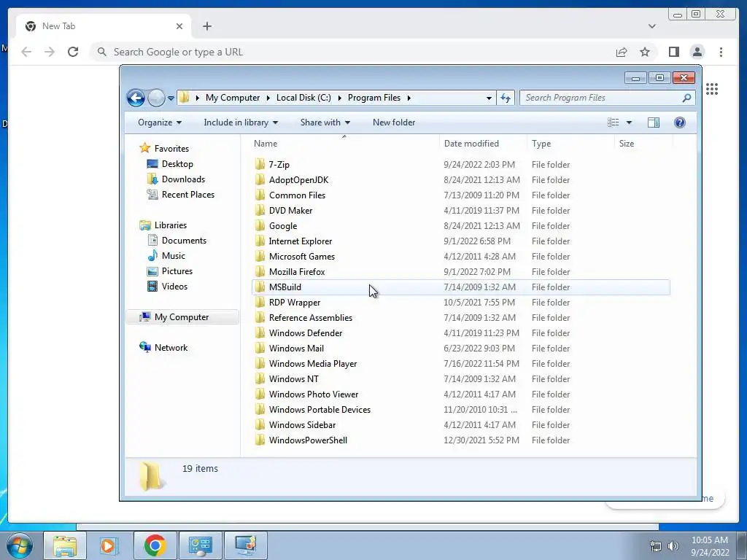This screenshot has width=747, height=560.
Task: Create a New folder
Action: [x=393, y=122]
